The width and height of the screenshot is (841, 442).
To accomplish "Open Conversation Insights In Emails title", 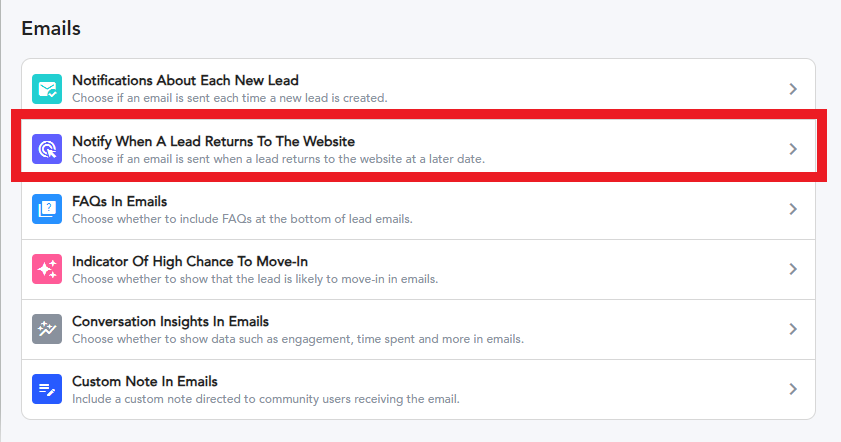I will [x=171, y=322].
